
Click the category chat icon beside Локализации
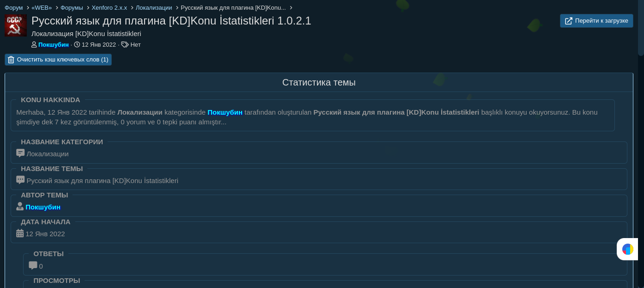[x=20, y=153]
